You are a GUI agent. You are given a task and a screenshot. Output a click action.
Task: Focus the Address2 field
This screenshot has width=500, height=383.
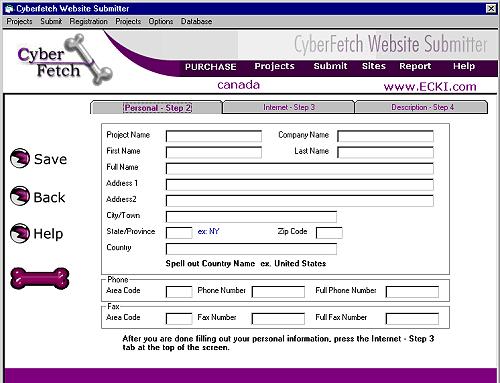pos(300,200)
